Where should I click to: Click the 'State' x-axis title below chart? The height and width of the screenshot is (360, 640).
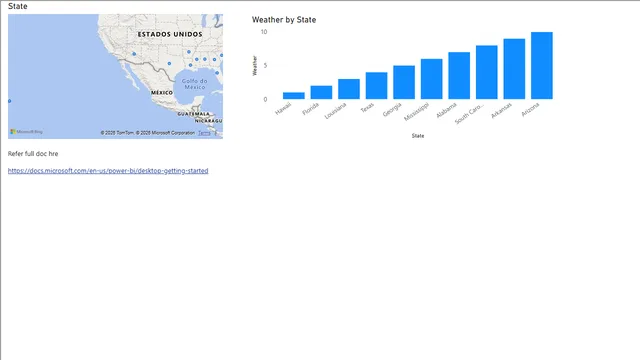[418, 136]
